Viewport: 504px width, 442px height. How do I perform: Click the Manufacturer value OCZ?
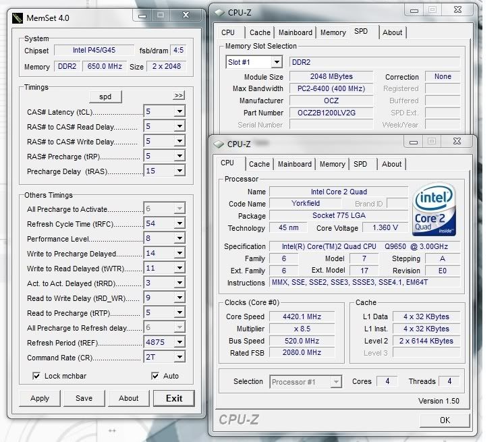pos(331,101)
